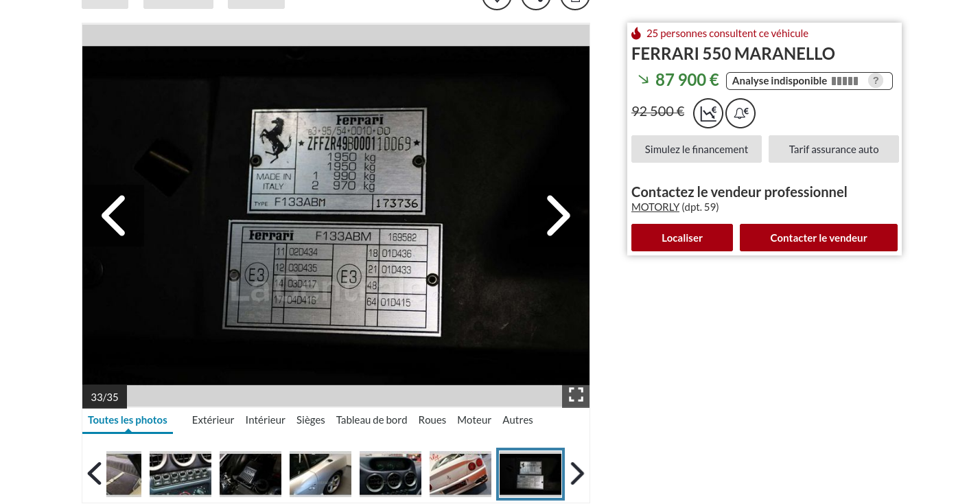Click the FERRARI 550 MARANELLO title
This screenshot has width=980, height=504.
(x=733, y=54)
